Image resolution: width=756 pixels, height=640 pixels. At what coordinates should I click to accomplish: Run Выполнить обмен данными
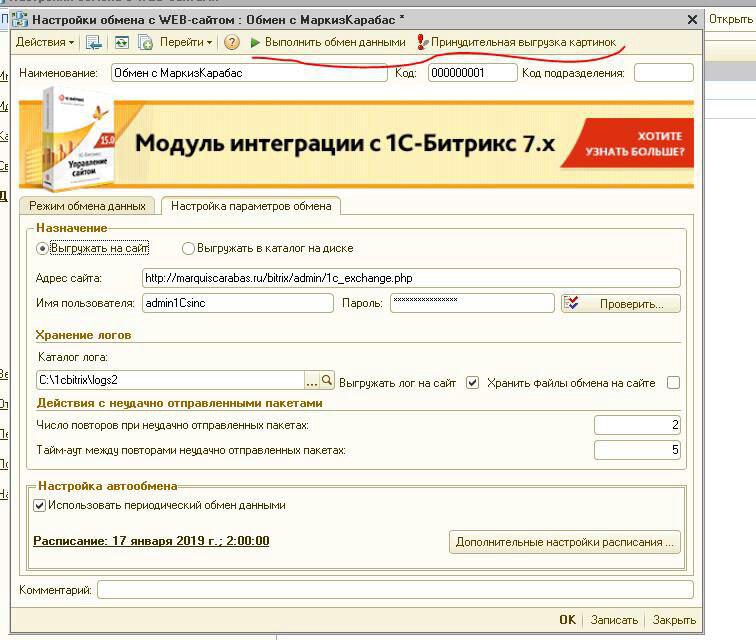pos(328,42)
